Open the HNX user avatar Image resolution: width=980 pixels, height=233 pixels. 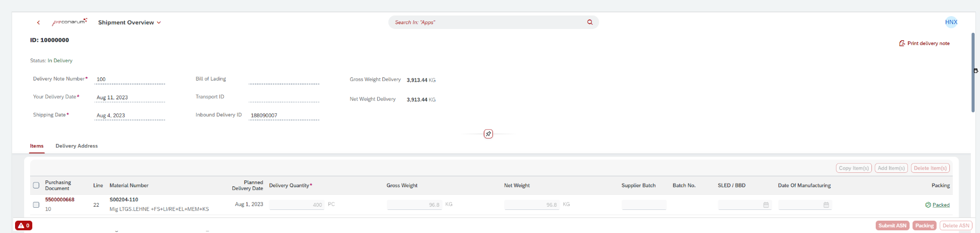point(951,22)
